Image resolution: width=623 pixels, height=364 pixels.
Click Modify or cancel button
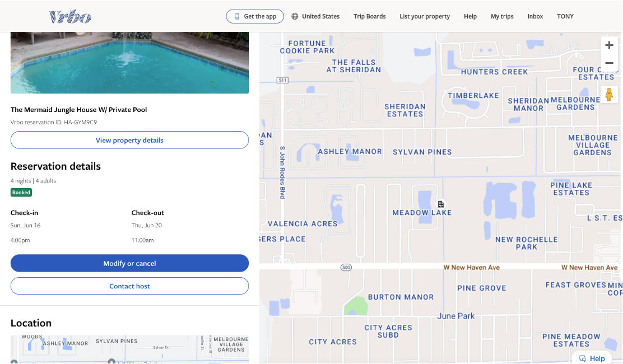pyautogui.click(x=129, y=263)
